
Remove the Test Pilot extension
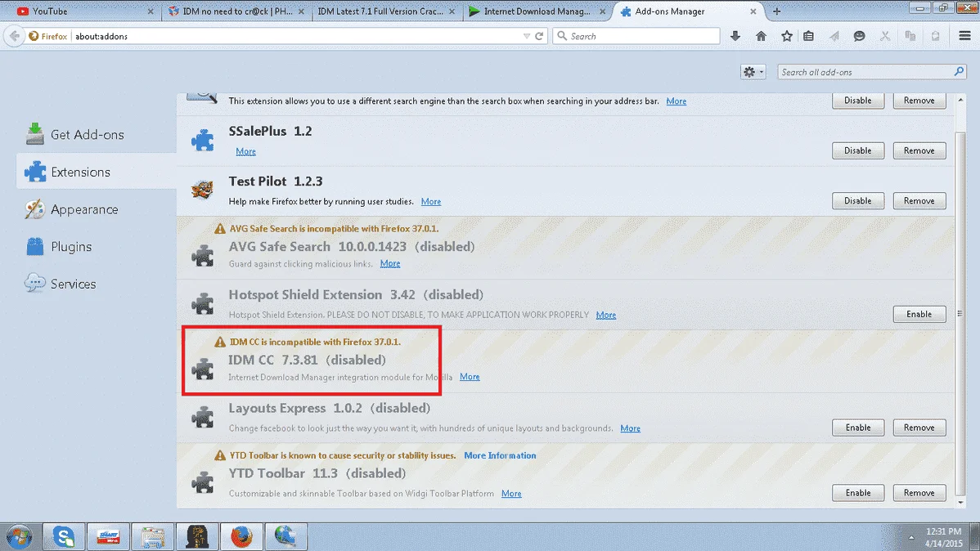[x=919, y=200]
